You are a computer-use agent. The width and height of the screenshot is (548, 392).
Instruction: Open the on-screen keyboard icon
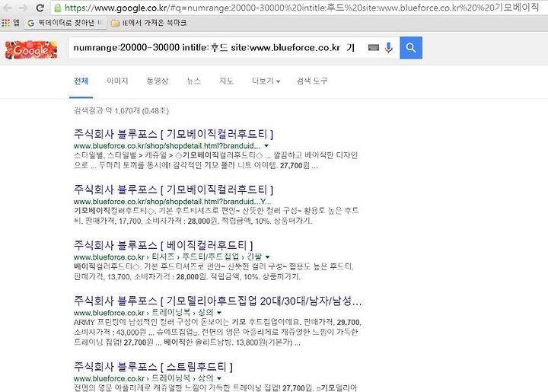374,47
